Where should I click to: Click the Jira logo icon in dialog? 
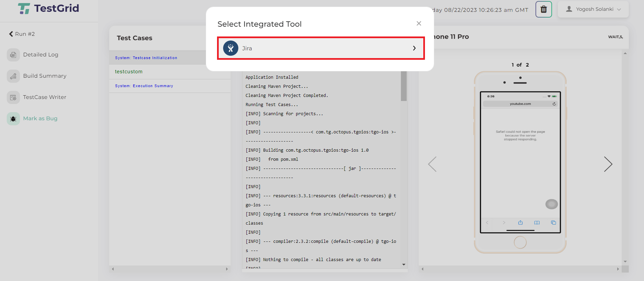coord(231,48)
